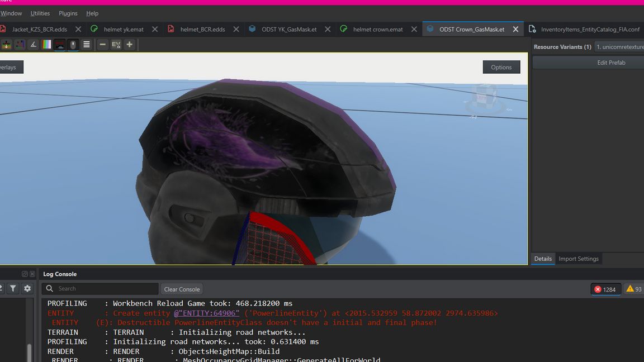
Task: Increase exposure with the plus icon
Action: point(130,45)
